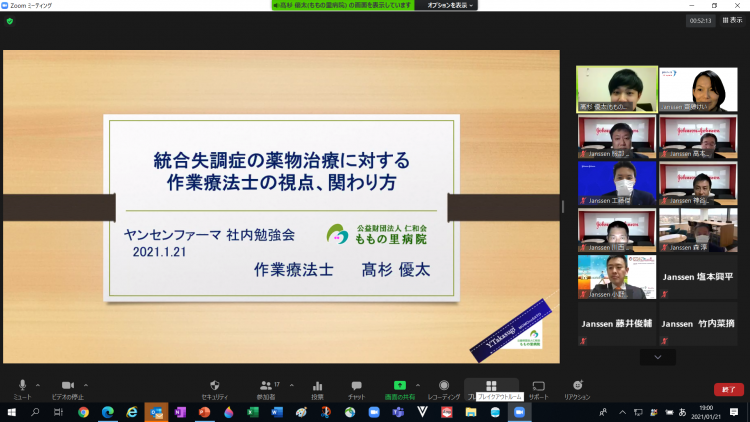Click battery icon in system tray
This screenshot has width=750, height=422.
point(669,412)
